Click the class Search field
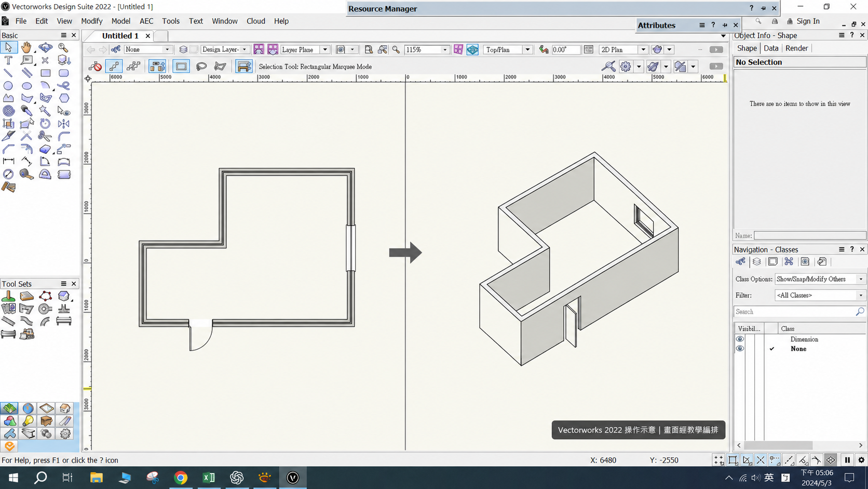The width and height of the screenshot is (868, 489). [800, 312]
